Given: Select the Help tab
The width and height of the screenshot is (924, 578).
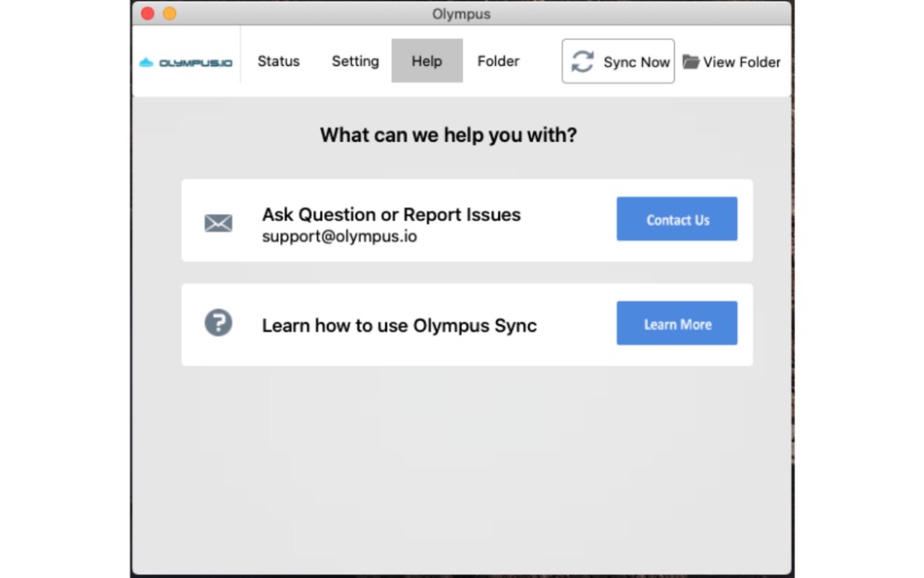Looking at the screenshot, I should pyautogui.click(x=427, y=60).
